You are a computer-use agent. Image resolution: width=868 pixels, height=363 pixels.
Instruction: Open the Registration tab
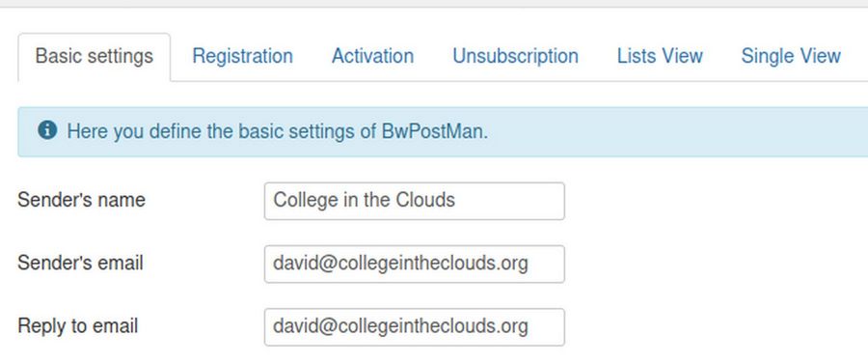coord(242,56)
